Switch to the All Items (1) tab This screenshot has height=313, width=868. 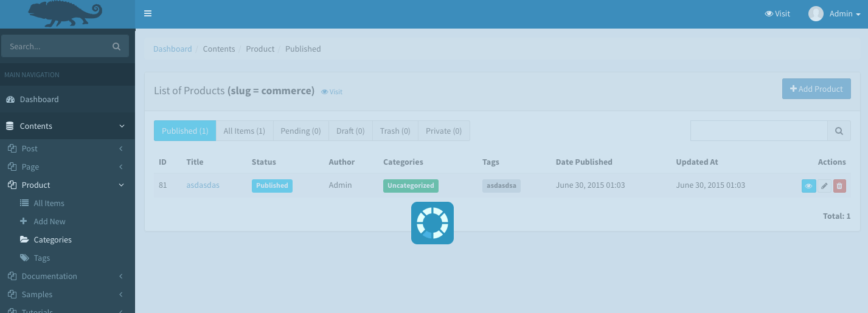point(244,131)
